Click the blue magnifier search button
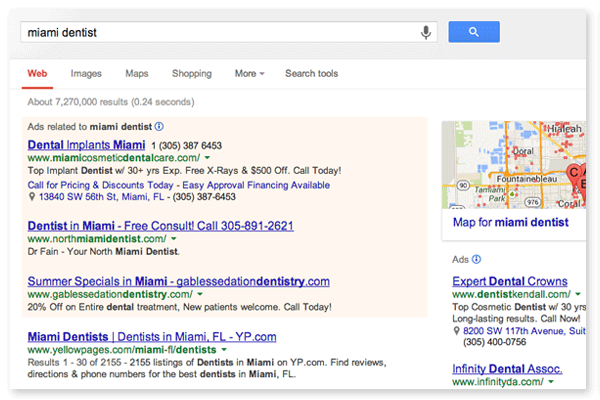 click(x=474, y=32)
